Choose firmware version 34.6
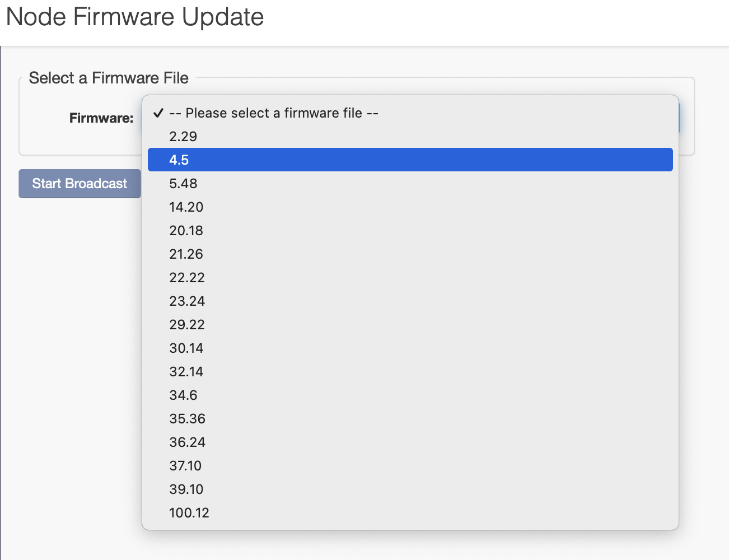The image size is (729, 560). 183,395
